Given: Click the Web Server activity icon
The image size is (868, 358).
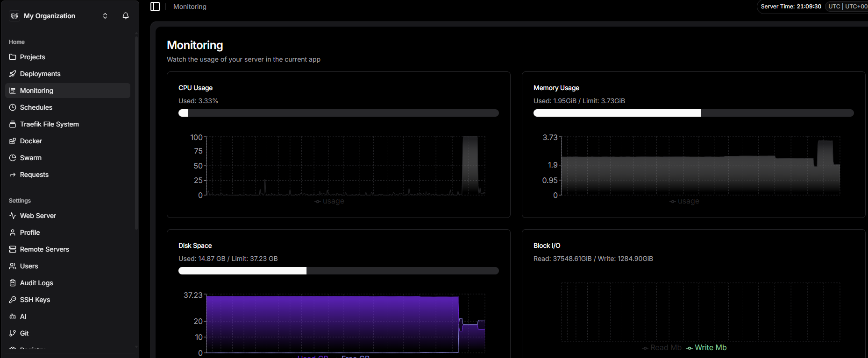Looking at the screenshot, I should [13, 216].
